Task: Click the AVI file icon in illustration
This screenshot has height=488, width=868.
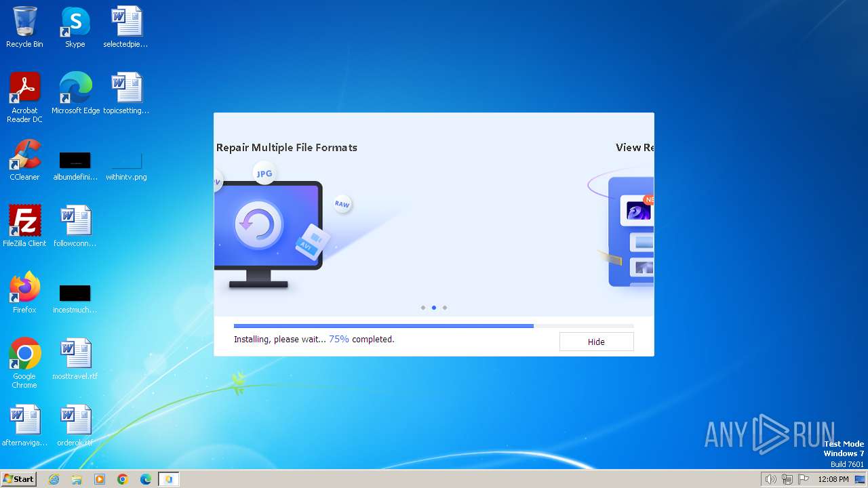Action: point(312,241)
